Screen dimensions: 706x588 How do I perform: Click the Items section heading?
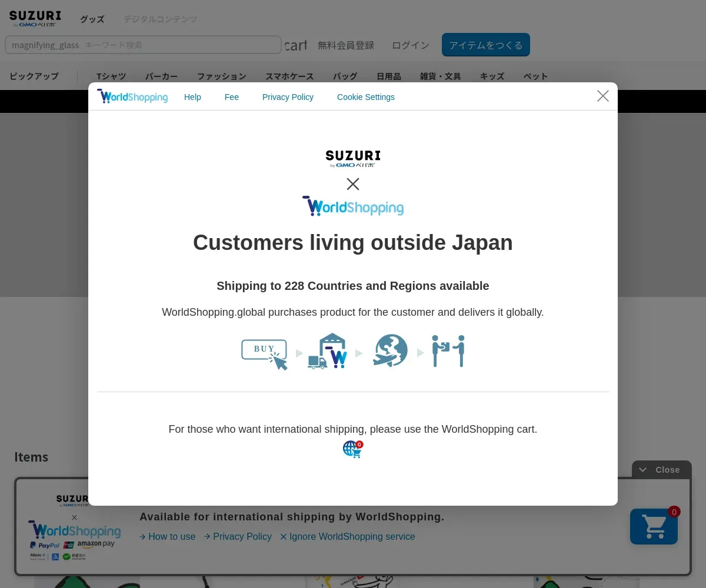coord(31,457)
